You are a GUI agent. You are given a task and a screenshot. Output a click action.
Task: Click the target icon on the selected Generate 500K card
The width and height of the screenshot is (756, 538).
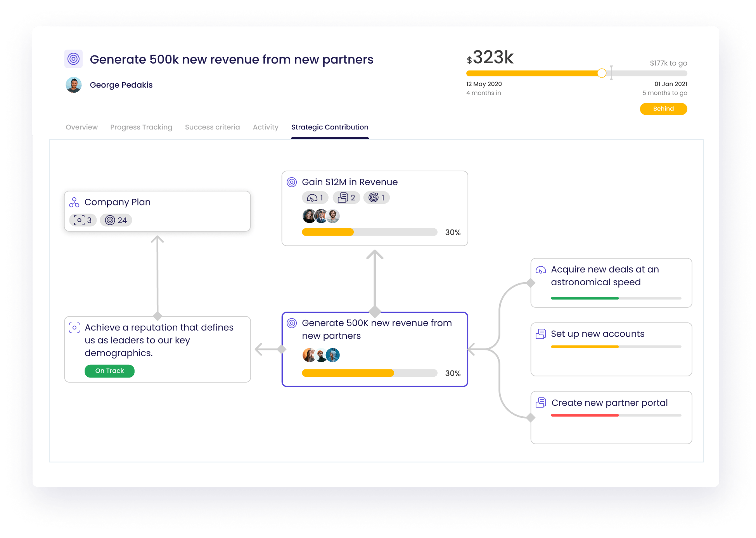292,323
